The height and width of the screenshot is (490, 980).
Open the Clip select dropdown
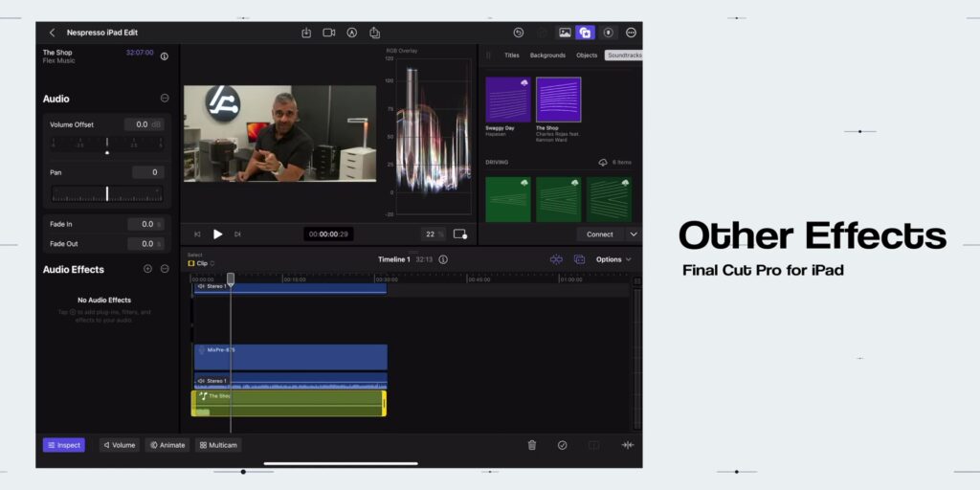pyautogui.click(x=201, y=263)
